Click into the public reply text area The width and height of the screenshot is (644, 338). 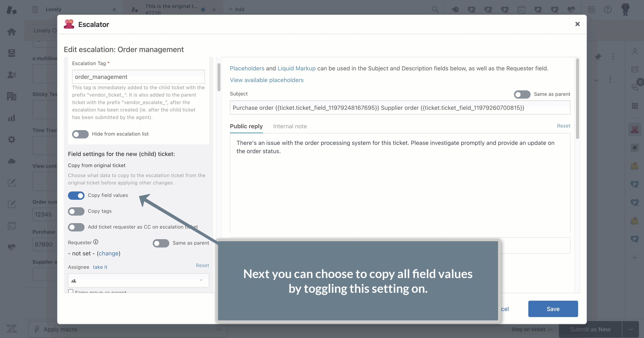400,183
